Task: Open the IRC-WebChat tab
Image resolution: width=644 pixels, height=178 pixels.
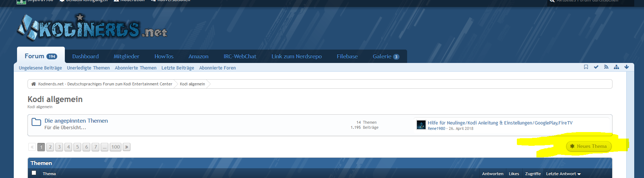Action: [240, 56]
